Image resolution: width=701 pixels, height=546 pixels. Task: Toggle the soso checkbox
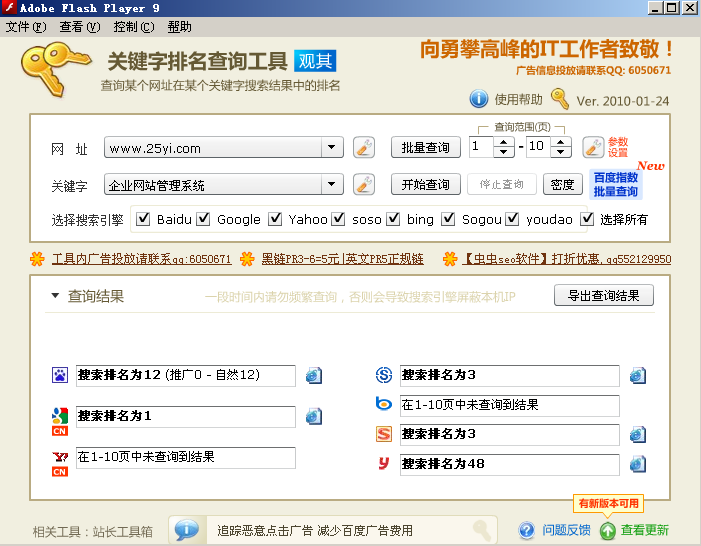pos(338,219)
